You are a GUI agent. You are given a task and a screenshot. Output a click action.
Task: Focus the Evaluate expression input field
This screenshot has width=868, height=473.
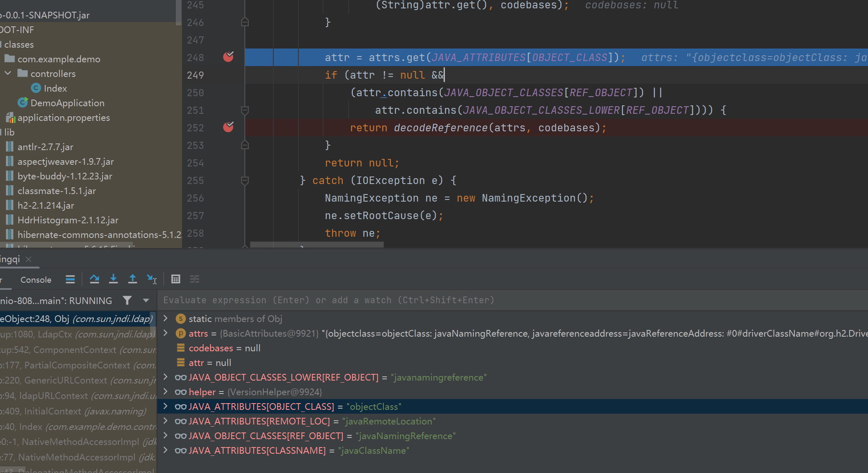pyautogui.click(x=512, y=300)
